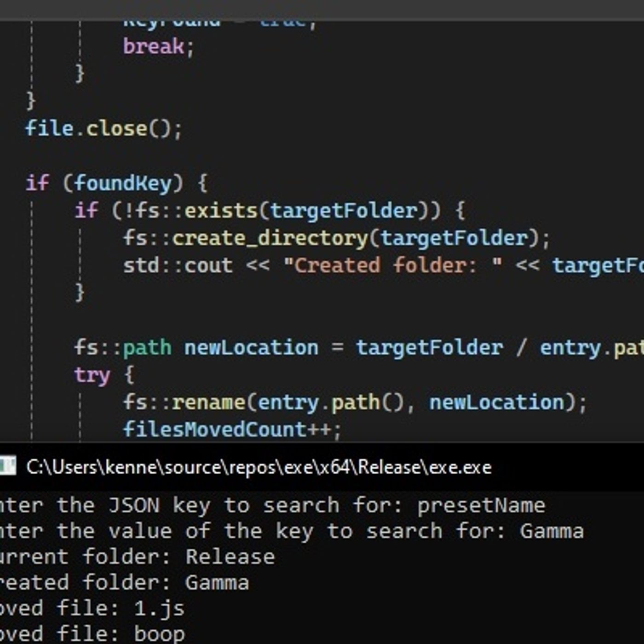The width and height of the screenshot is (644, 644).
Task: Click the console 'folder: Gamma' output line
Action: (x=125, y=583)
